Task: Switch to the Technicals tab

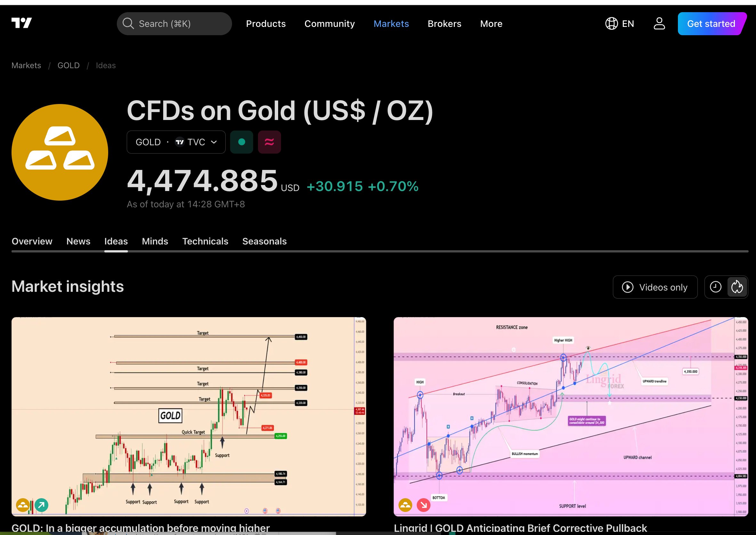Action: [205, 241]
